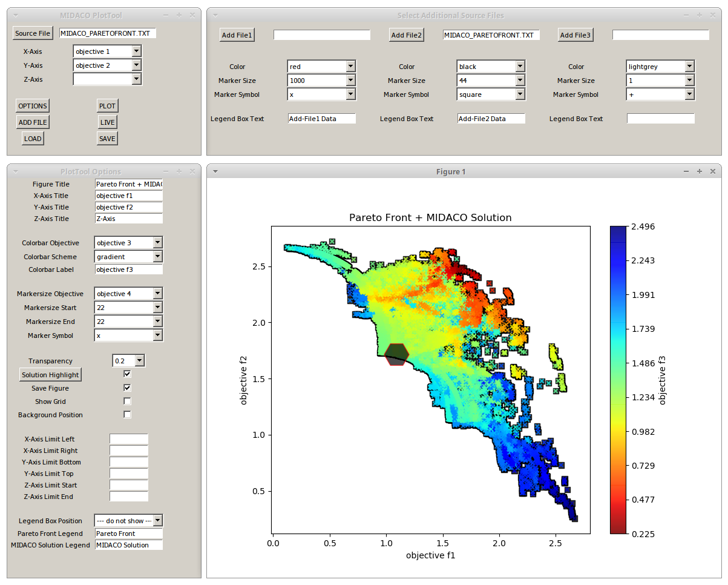Click the MIDACO Solution Legend field
The image size is (728, 585).
click(x=129, y=545)
